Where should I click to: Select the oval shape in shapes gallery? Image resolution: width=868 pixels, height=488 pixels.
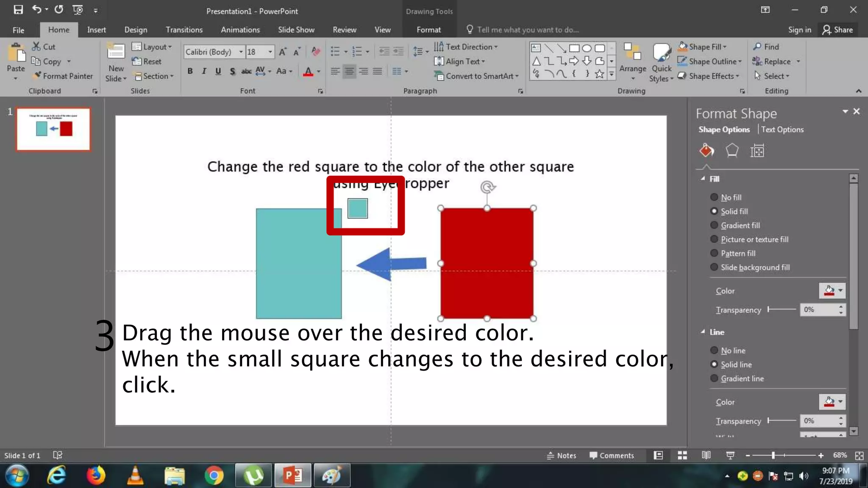click(587, 48)
